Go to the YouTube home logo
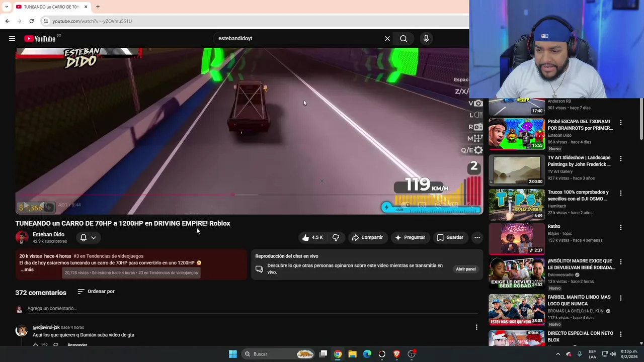Screen dimensions: 644x362 click(40, 39)
